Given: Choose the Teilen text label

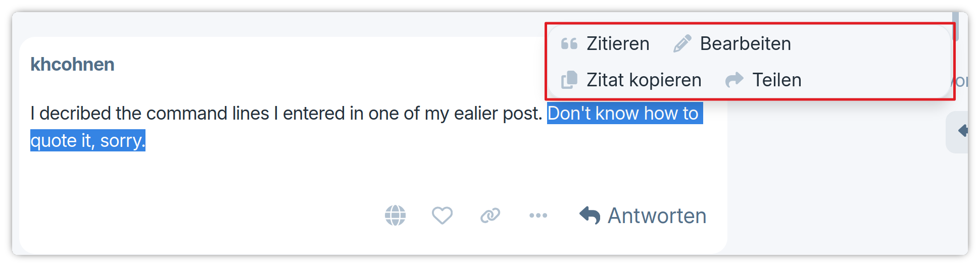Looking at the screenshot, I should pos(776,80).
